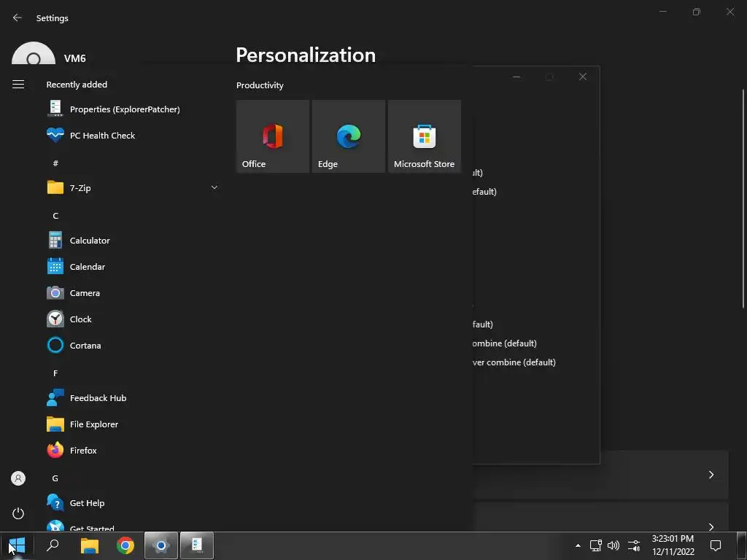Go back in the Settings window
This screenshot has width=747, height=560.
click(x=18, y=17)
